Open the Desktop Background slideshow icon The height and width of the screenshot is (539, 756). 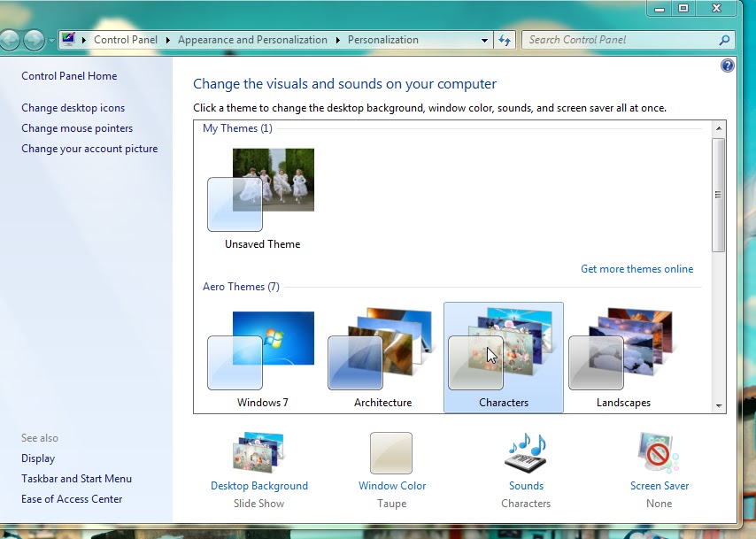tap(258, 451)
